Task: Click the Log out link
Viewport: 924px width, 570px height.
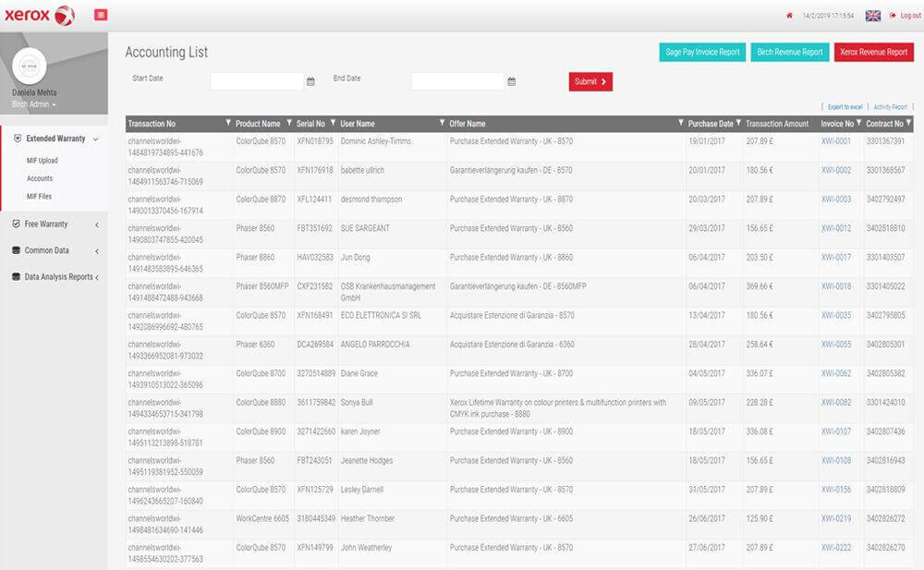Action: click(x=906, y=16)
